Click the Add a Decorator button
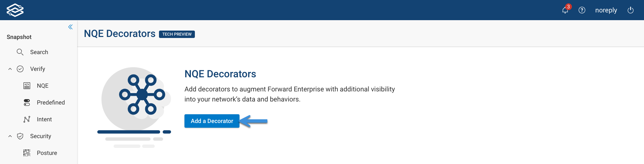Viewport: 644px width, 164px height. click(212, 121)
